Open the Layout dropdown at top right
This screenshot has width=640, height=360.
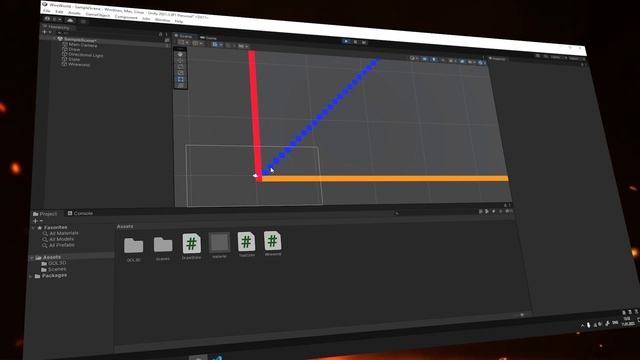pyautogui.click(x=575, y=58)
